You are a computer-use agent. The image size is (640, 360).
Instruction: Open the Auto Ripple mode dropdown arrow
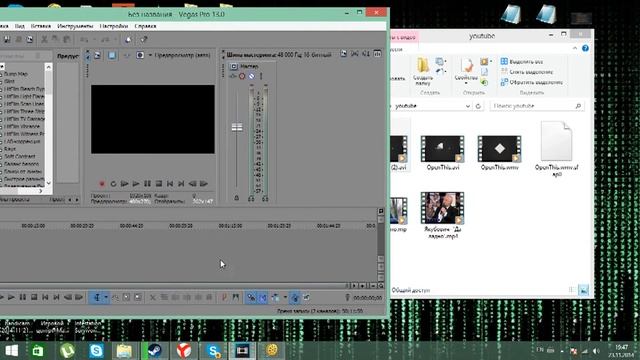tap(285, 298)
